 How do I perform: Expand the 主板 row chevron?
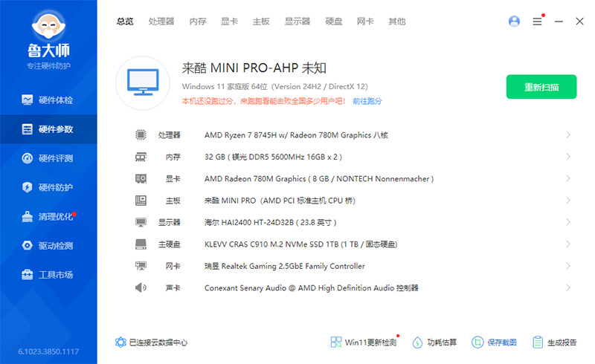pos(568,201)
